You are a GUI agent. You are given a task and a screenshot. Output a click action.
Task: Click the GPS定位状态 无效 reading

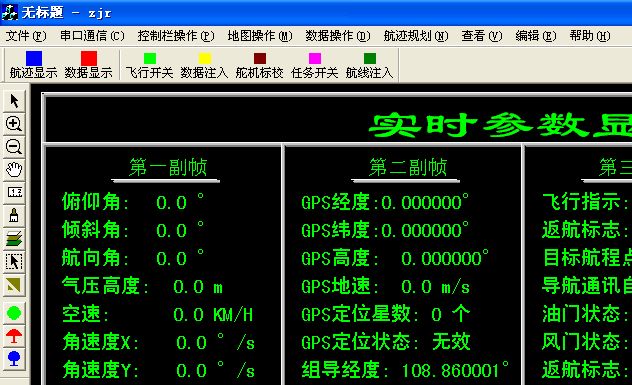coord(386,342)
